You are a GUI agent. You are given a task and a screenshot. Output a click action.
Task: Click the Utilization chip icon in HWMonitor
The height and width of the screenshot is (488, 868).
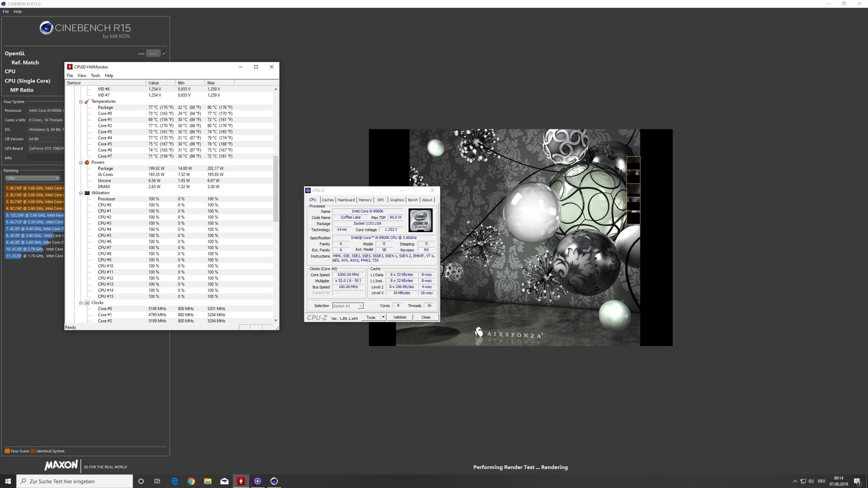tap(87, 193)
